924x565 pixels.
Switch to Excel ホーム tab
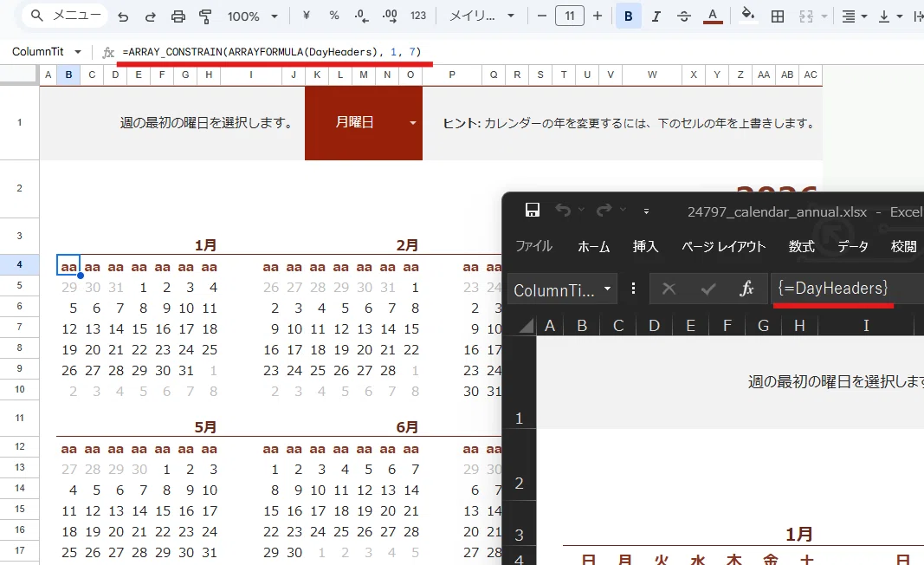[x=593, y=246]
